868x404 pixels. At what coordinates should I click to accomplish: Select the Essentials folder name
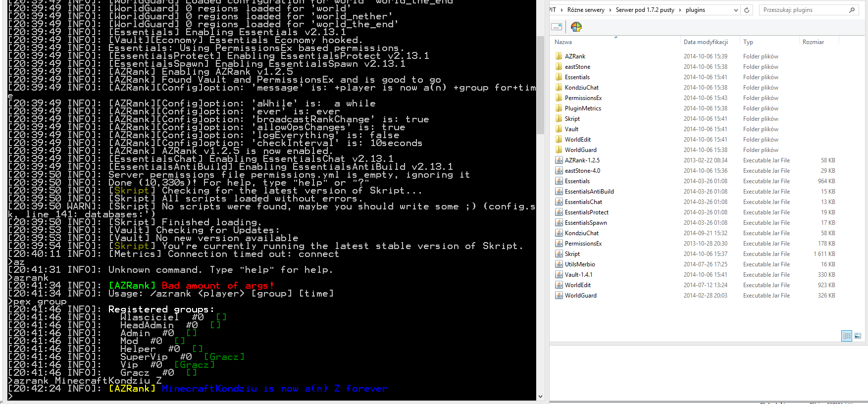[x=577, y=77]
